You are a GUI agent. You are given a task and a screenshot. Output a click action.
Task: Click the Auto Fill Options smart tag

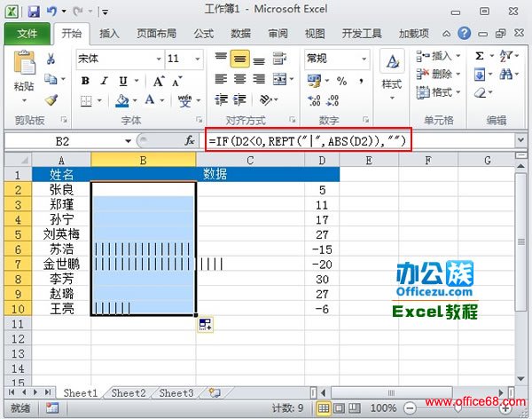click(x=206, y=325)
